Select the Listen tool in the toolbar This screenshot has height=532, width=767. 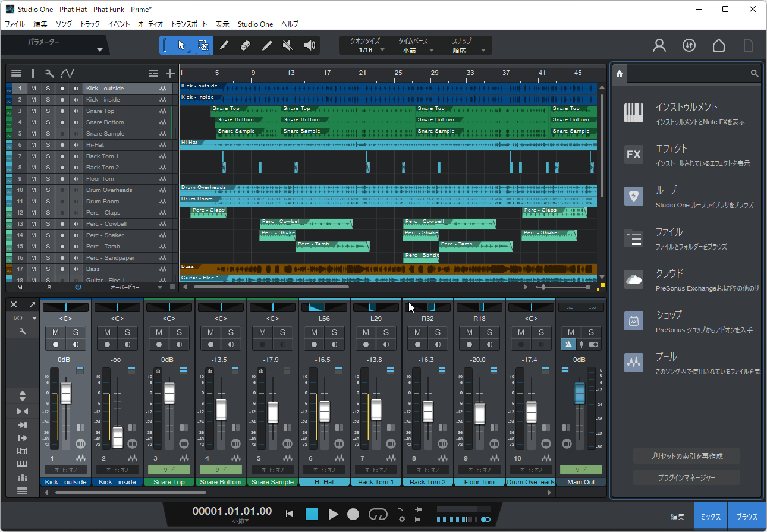tap(309, 45)
